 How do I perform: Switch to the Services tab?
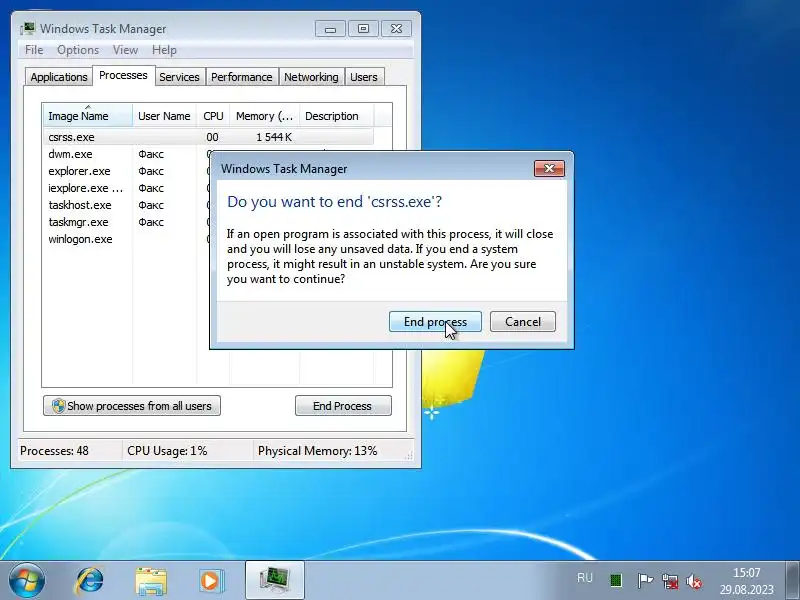pyautogui.click(x=179, y=77)
